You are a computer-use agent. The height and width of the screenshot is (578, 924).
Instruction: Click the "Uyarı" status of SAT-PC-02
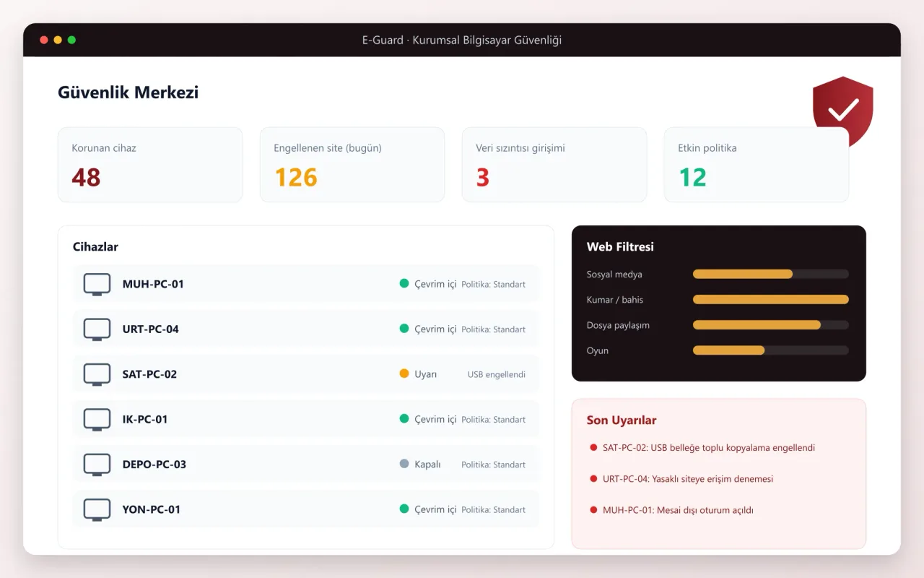pyautogui.click(x=426, y=374)
